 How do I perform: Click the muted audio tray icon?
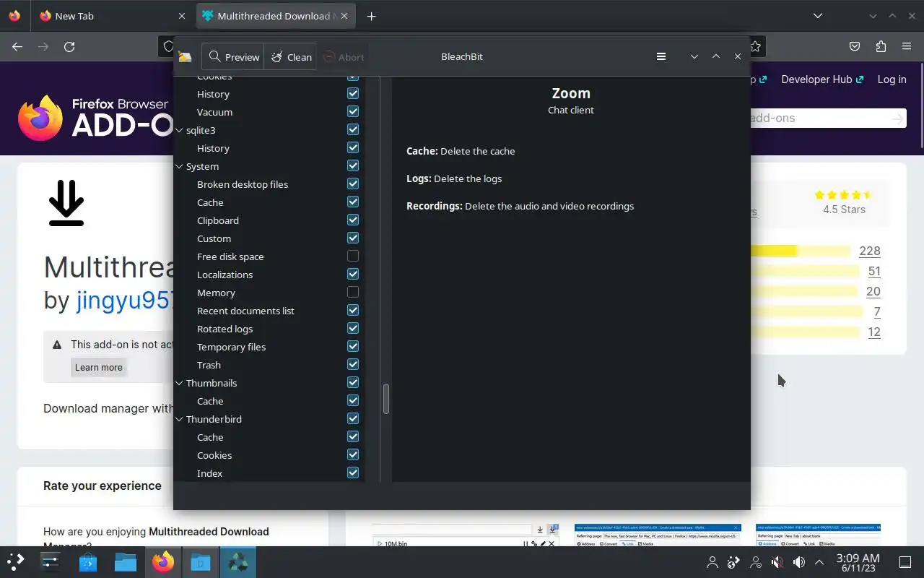tap(777, 562)
